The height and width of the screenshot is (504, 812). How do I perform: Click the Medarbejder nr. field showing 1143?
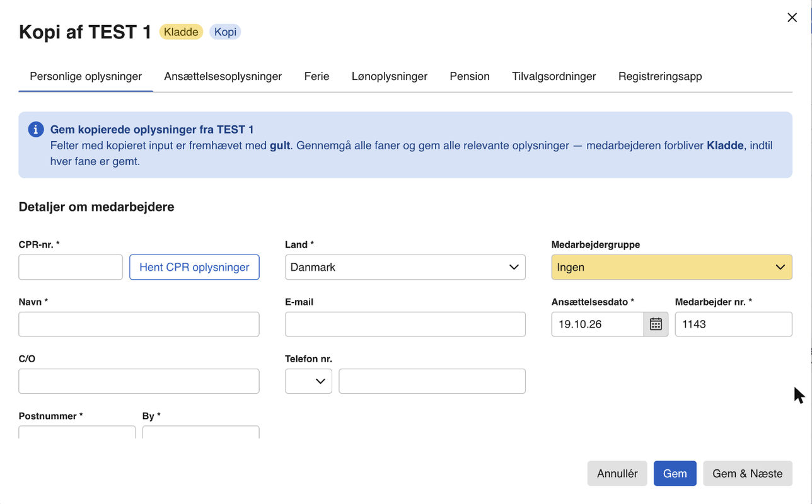[x=733, y=324]
